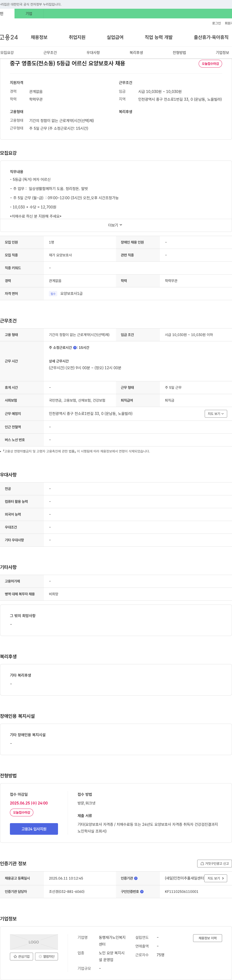232x980 pixels.
Task: Click info icon beside 주 소정근로시간
Action: coord(75,348)
